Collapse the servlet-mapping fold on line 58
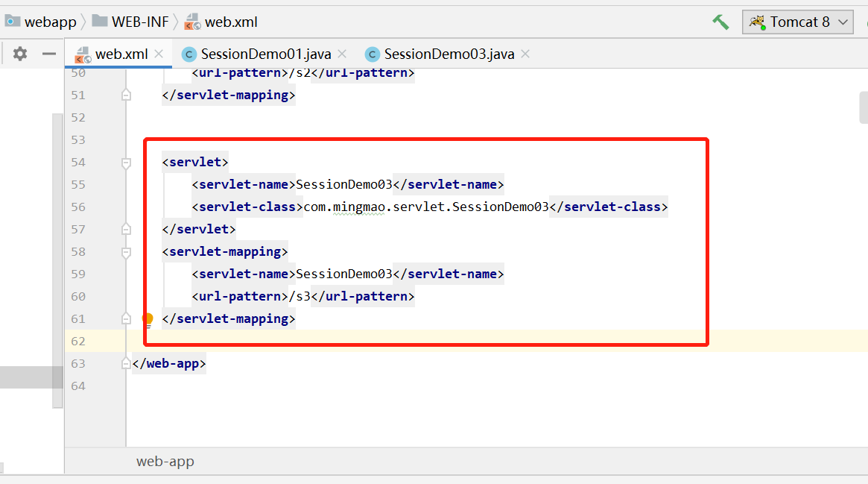 pos(126,253)
